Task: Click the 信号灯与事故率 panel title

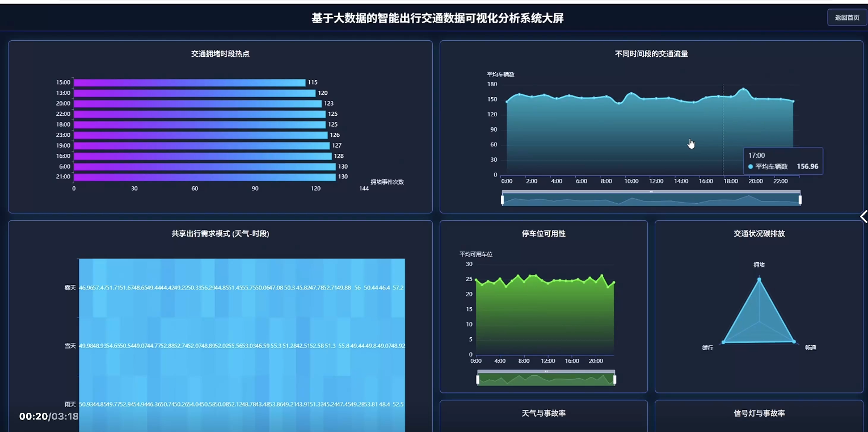Action: (759, 414)
